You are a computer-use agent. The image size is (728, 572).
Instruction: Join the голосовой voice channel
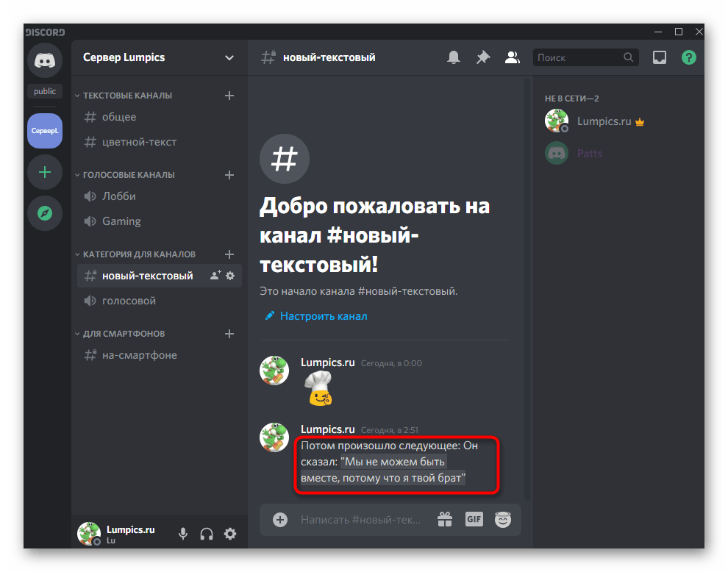pyautogui.click(x=160, y=301)
